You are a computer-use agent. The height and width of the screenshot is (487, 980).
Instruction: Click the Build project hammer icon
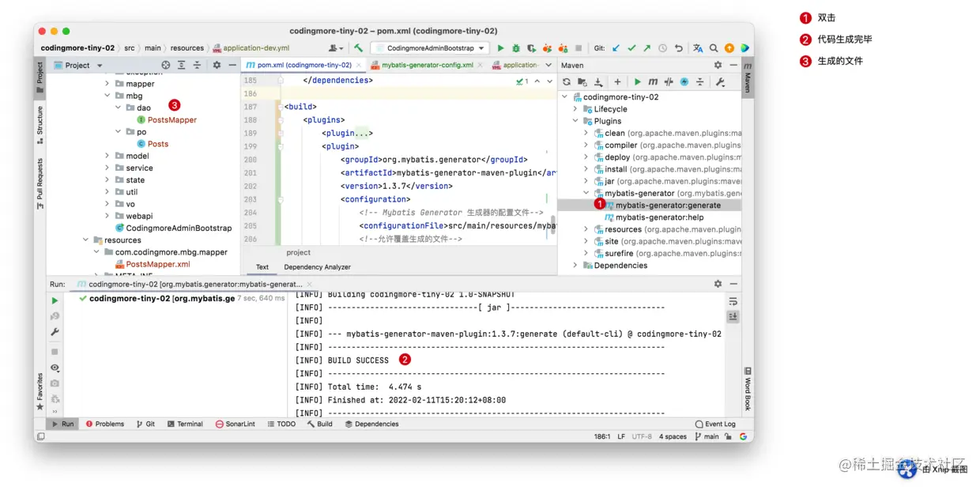coord(359,48)
